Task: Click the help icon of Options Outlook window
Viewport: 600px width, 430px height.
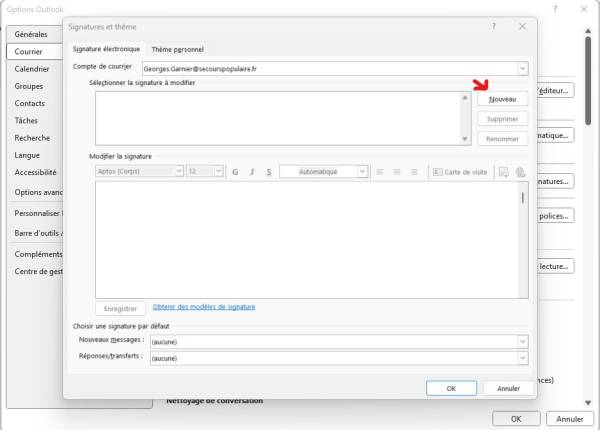Action: point(555,9)
